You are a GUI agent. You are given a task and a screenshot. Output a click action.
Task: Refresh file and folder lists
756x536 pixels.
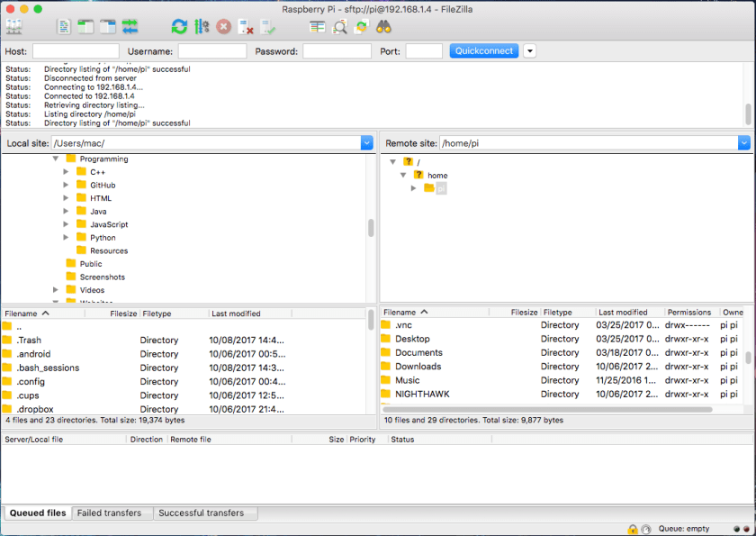coord(179,27)
